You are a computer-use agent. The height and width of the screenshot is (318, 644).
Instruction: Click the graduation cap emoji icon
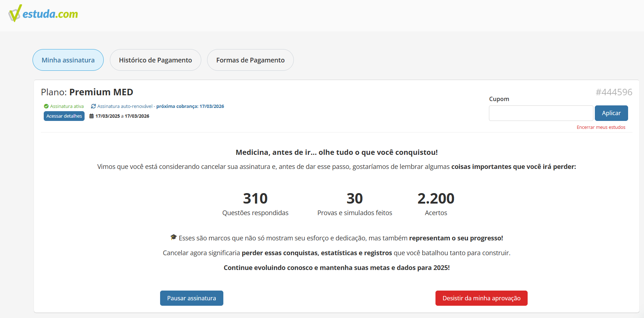point(173,237)
